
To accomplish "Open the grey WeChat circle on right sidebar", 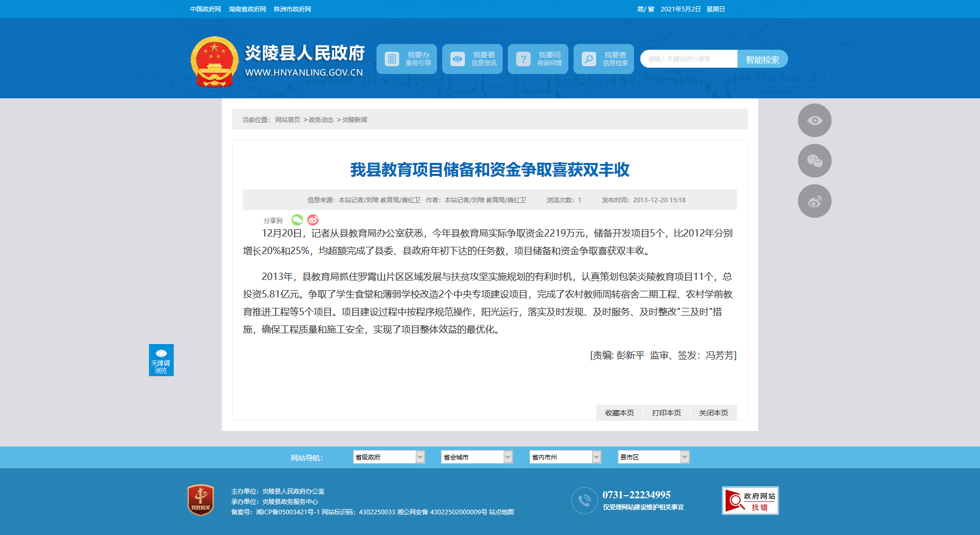I will [815, 161].
